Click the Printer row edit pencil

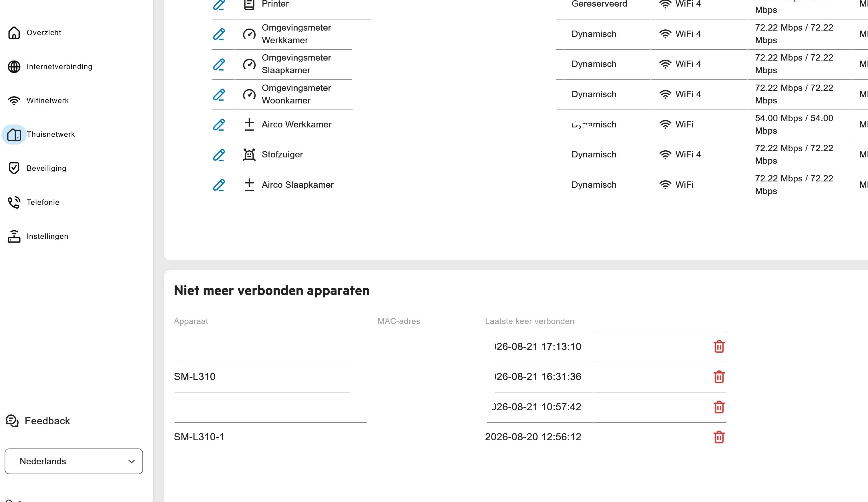(219, 5)
